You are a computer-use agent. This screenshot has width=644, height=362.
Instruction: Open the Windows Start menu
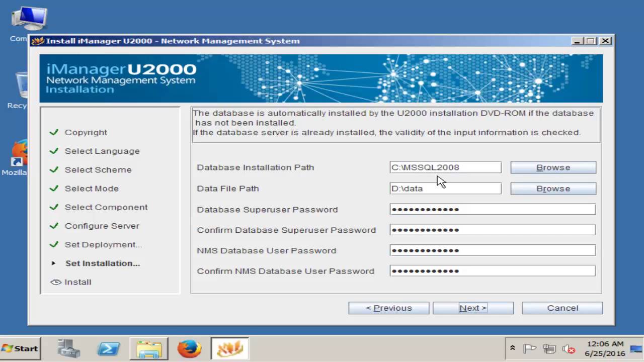click(x=20, y=348)
